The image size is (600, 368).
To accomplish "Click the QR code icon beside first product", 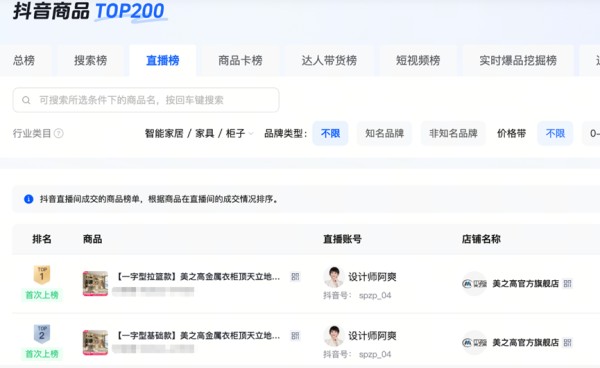I will pyautogui.click(x=295, y=277).
